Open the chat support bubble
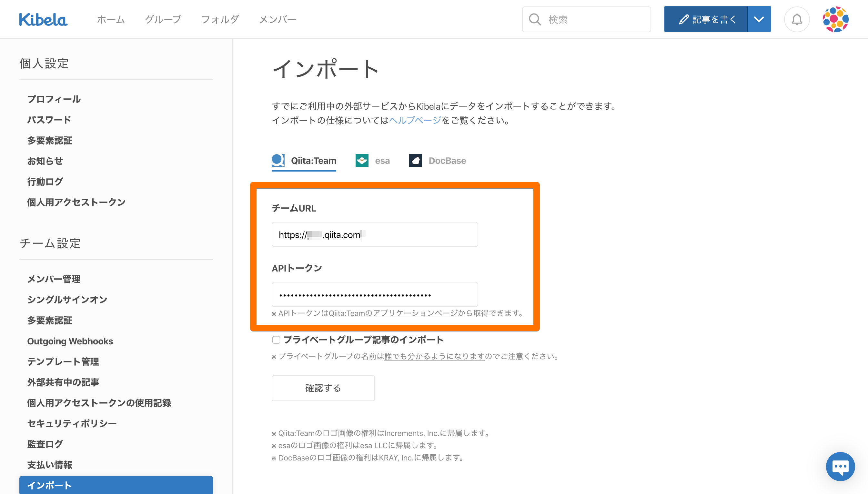Screen dimensions: 868x494 pyautogui.click(x=840, y=466)
